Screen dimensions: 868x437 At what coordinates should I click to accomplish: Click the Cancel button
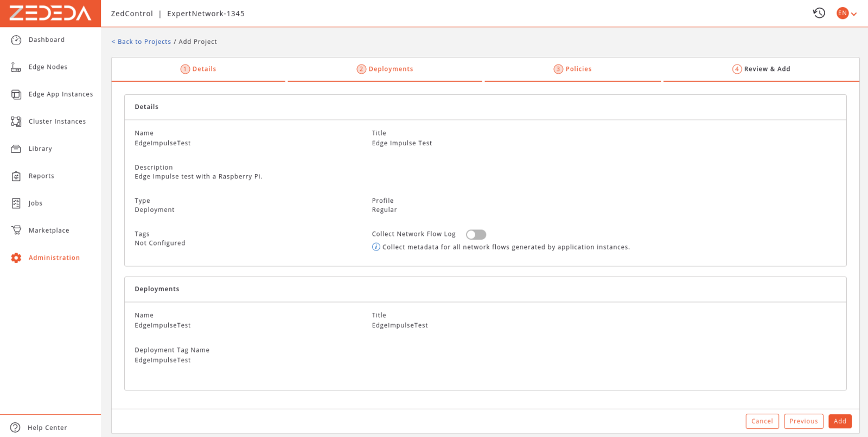pyautogui.click(x=762, y=421)
